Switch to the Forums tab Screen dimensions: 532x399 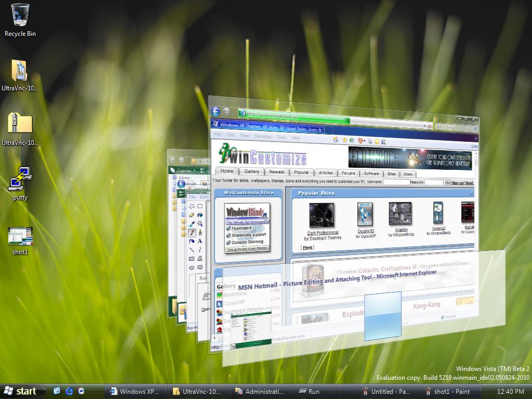click(348, 173)
